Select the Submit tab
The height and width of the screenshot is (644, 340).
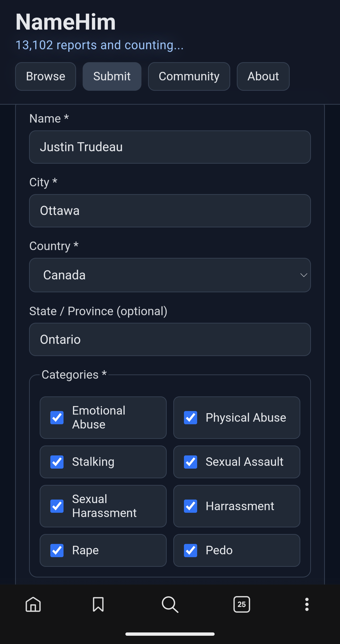tap(112, 76)
